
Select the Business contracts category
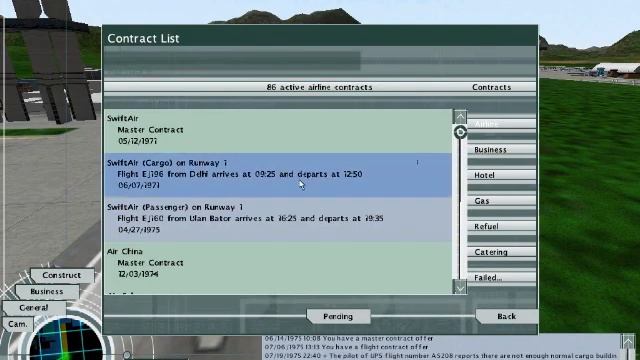tap(502, 150)
